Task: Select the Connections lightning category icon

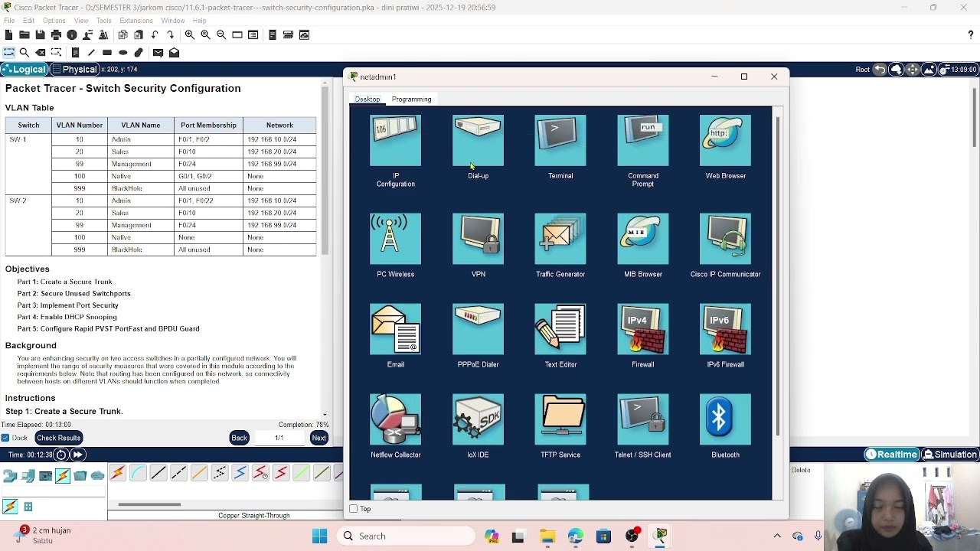Action: pos(63,476)
